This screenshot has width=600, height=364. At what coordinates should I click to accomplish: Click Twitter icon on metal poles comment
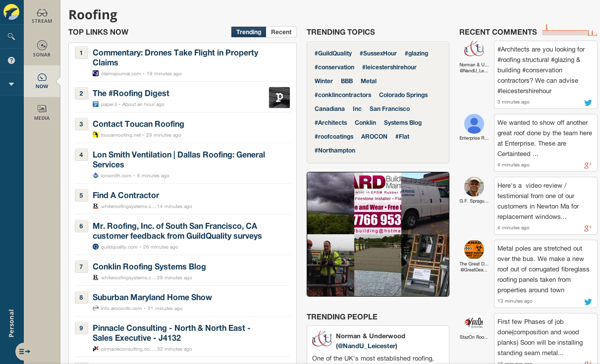coord(588,301)
